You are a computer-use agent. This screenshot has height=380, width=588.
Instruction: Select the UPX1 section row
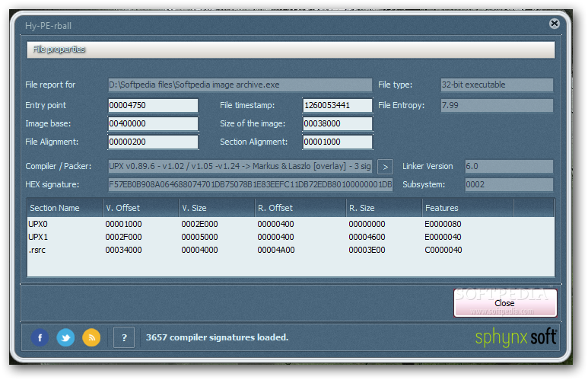click(291, 237)
